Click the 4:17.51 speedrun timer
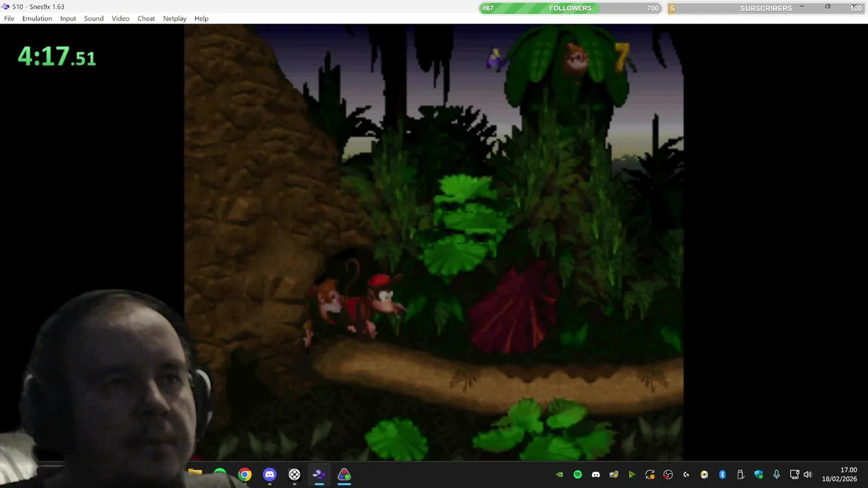This screenshot has height=488, width=868. click(57, 56)
